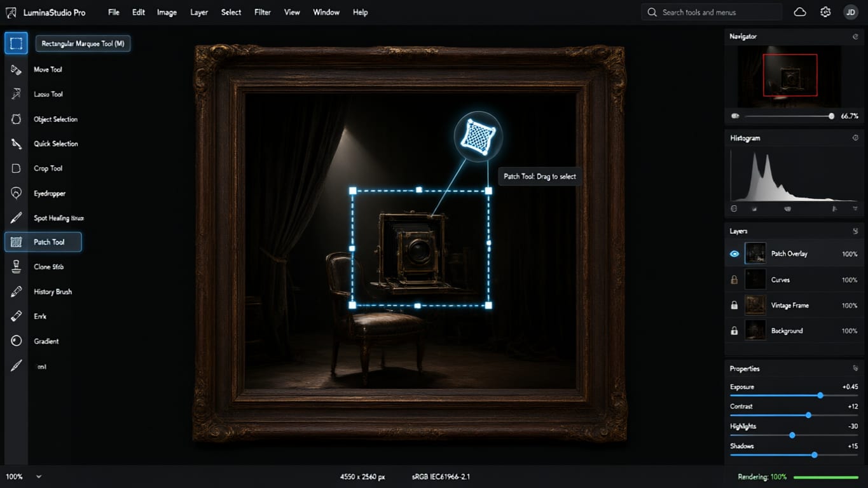868x488 pixels.
Task: Open the Edit menu
Action: [139, 12]
